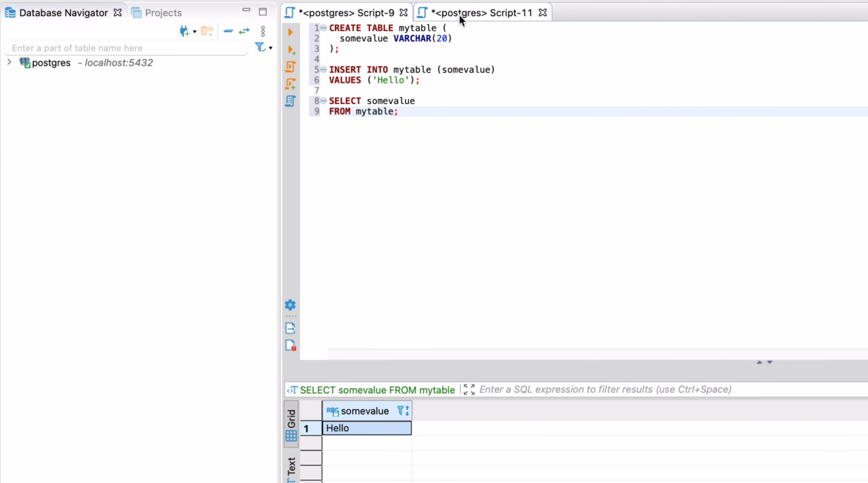Image resolution: width=868 pixels, height=483 pixels.
Task: Click the somevalue column filter sort icon
Action: (403, 411)
